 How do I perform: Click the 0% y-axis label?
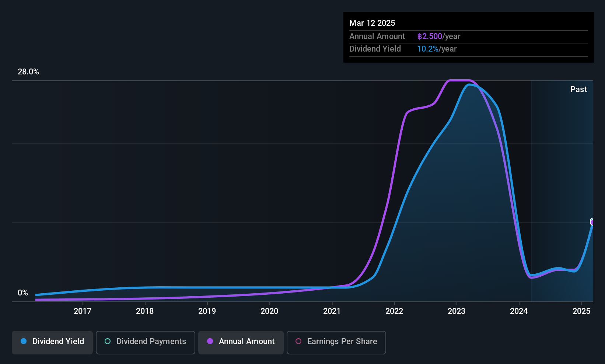(x=23, y=293)
